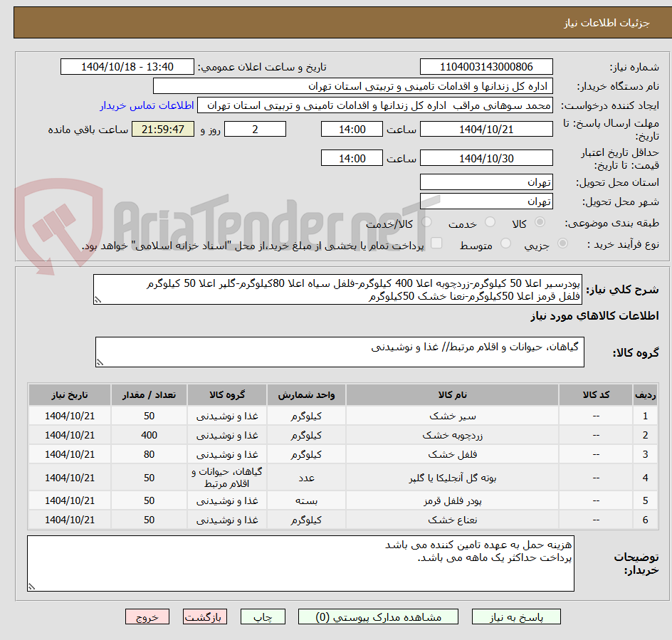The image size is (672, 640).
Task: Click the شهر محل تحویل field
Action: pos(486,201)
